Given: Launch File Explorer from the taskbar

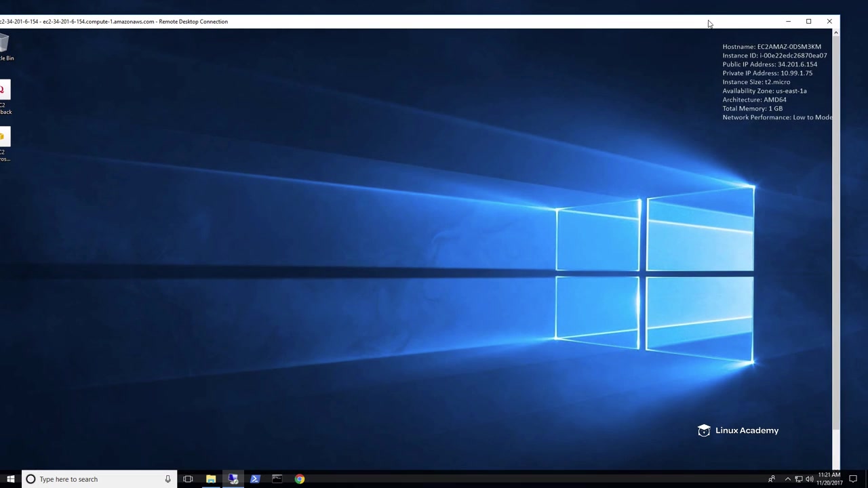Looking at the screenshot, I should pyautogui.click(x=211, y=479).
